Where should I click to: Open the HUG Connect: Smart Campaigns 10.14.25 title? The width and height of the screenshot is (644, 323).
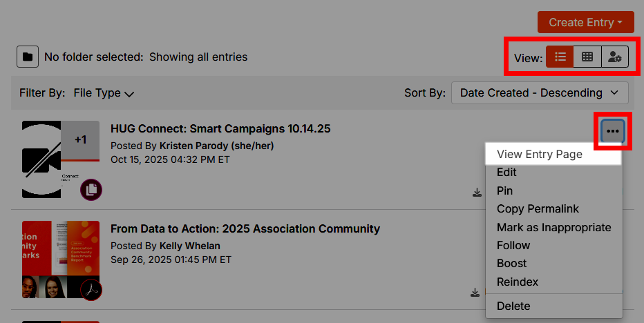pos(220,128)
